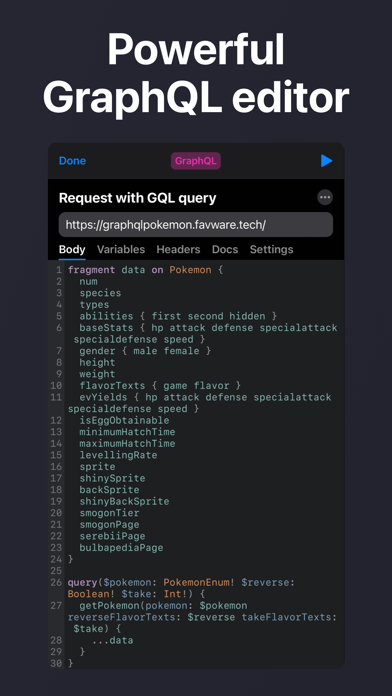
Task: Click the 'baseStats' field on line 6
Action: click(x=106, y=328)
